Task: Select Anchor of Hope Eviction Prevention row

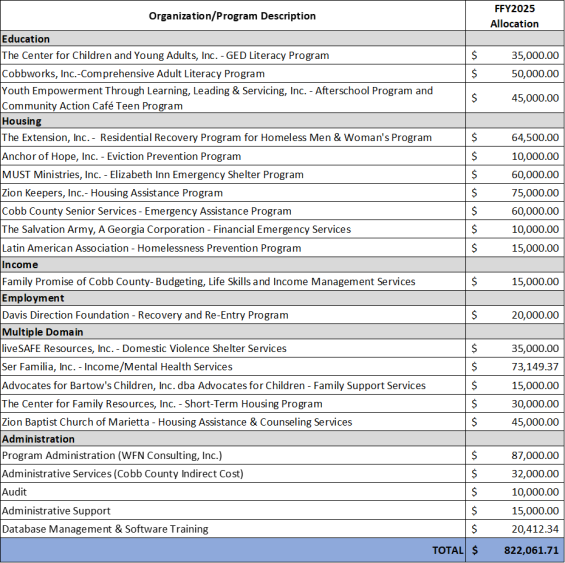Action: coord(121,156)
